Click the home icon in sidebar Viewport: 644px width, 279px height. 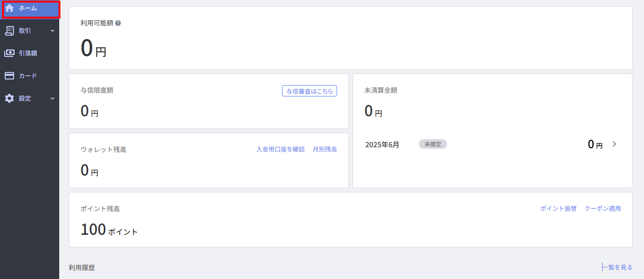(9, 8)
